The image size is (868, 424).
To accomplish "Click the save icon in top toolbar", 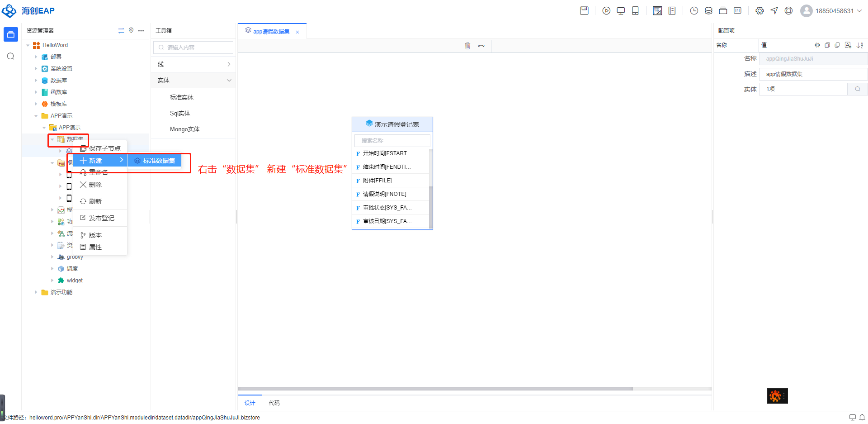I will tap(584, 11).
